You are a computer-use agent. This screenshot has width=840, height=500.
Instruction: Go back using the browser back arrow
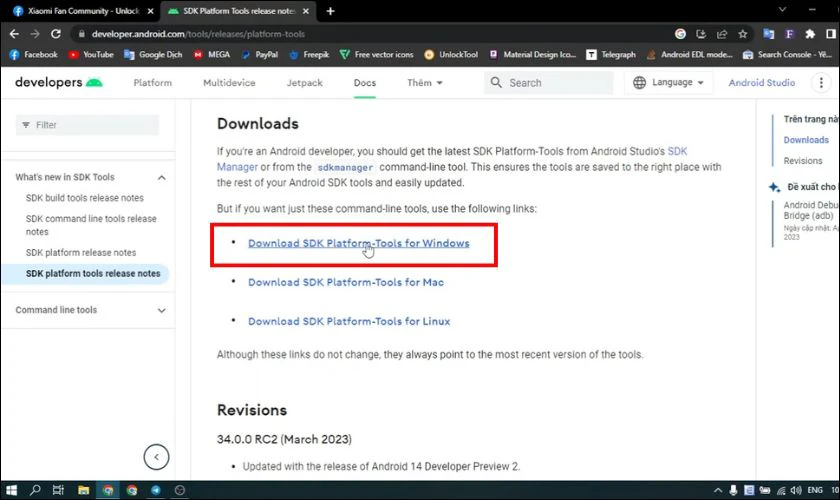point(14,34)
